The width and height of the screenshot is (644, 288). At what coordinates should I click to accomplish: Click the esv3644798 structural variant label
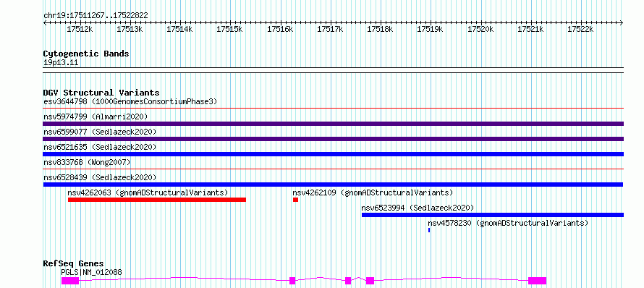pos(130,101)
